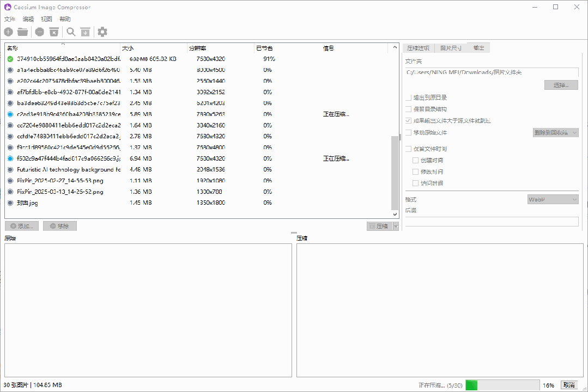Open the 文件 menu
Image resolution: width=588 pixels, height=392 pixels.
click(10, 19)
